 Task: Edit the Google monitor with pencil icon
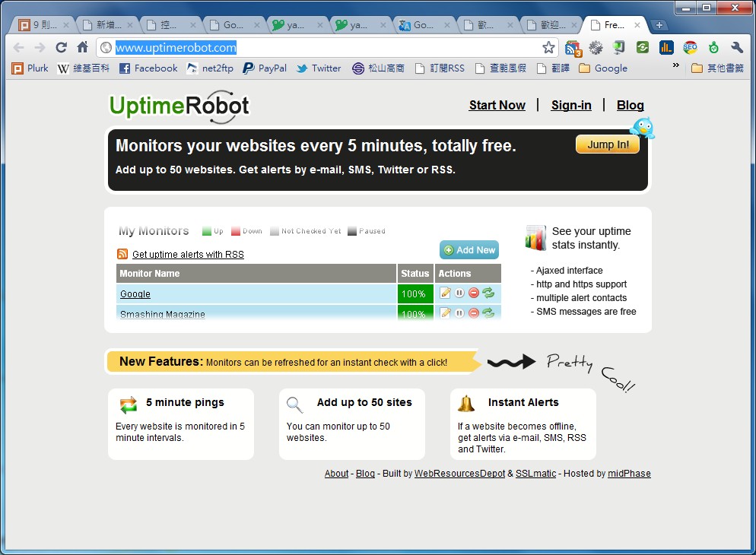[445, 293]
